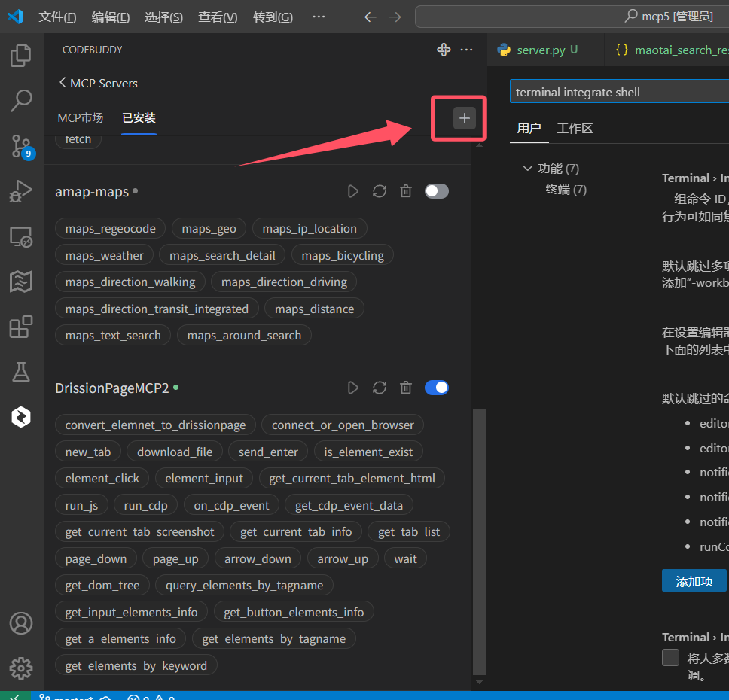Click the page_down tool tag
The height and width of the screenshot is (700, 729).
[x=96, y=558]
